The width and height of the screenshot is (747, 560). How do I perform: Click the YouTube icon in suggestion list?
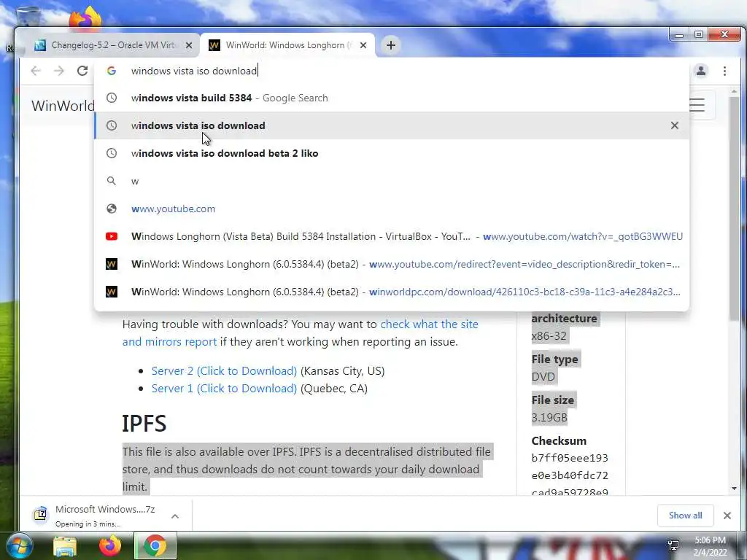[112, 236]
